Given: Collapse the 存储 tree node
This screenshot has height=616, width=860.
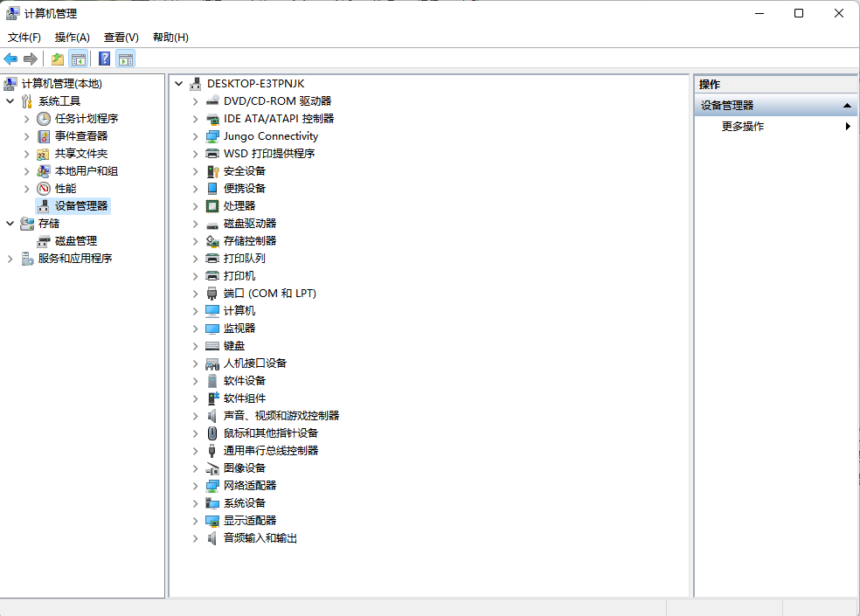Looking at the screenshot, I should [x=10, y=224].
